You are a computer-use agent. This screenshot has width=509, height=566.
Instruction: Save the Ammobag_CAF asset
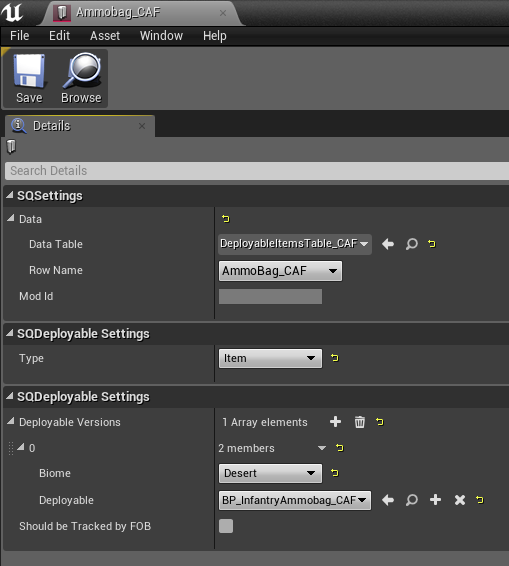coord(29,79)
